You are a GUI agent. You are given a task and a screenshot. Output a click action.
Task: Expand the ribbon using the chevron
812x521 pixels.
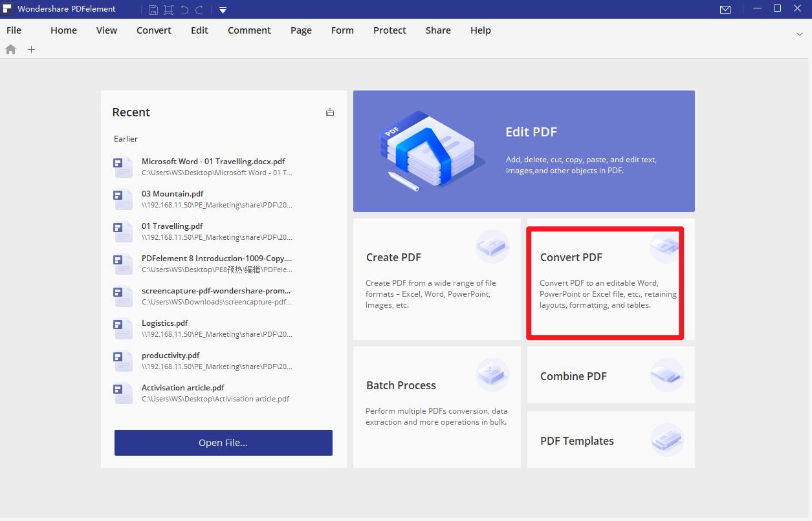[x=800, y=34]
